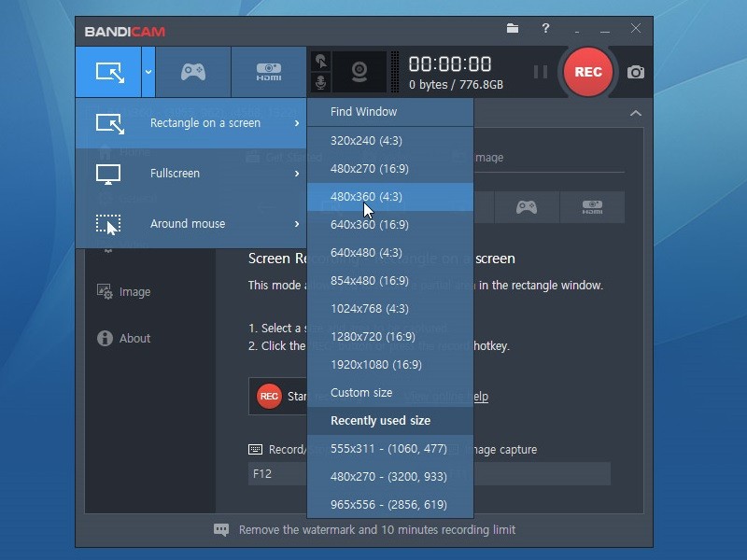The height and width of the screenshot is (560, 747).
Task: Click 0 bytes / 776.8GB storage text
Action: pos(456,85)
